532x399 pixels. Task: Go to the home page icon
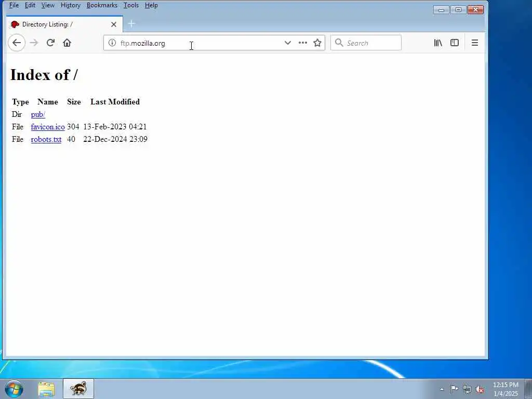67,43
